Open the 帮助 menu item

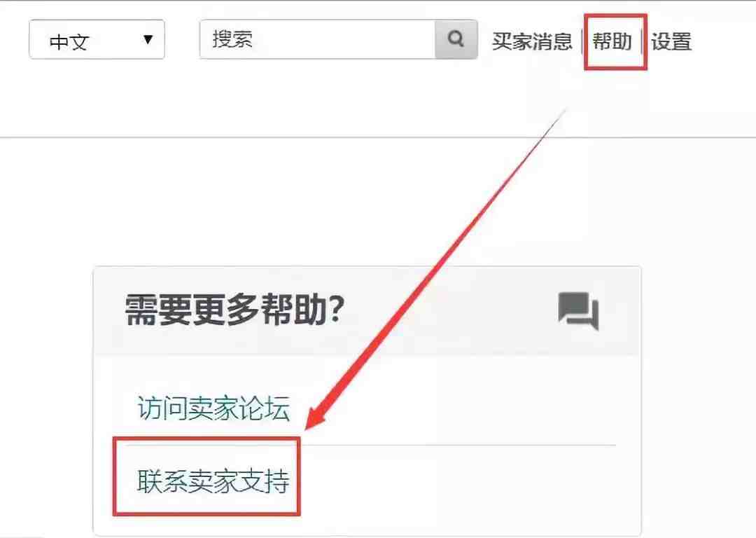[x=612, y=41]
